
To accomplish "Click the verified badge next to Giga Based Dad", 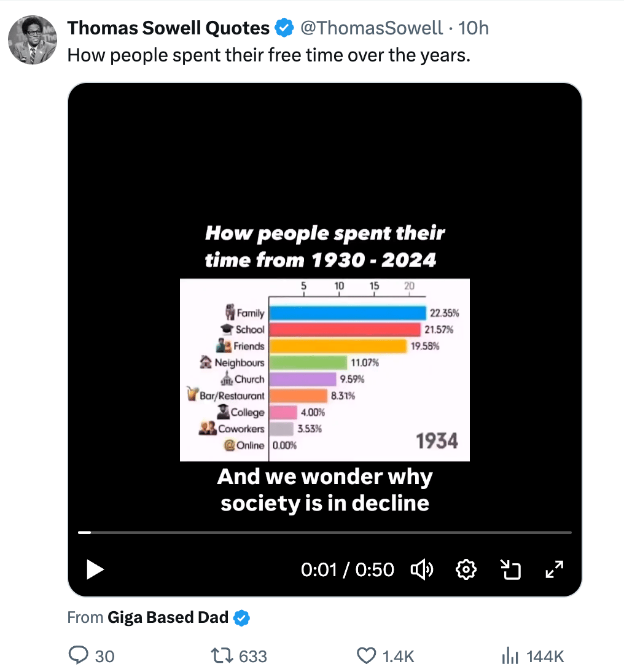I will (x=243, y=618).
